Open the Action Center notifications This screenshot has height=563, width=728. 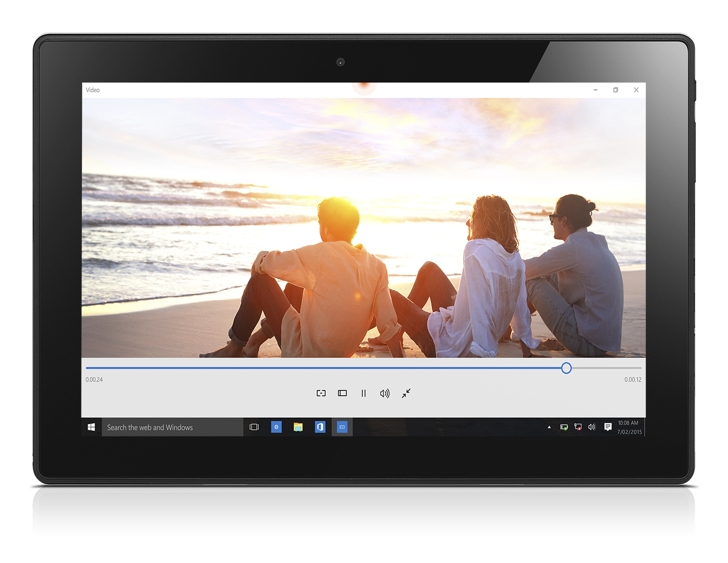608,427
